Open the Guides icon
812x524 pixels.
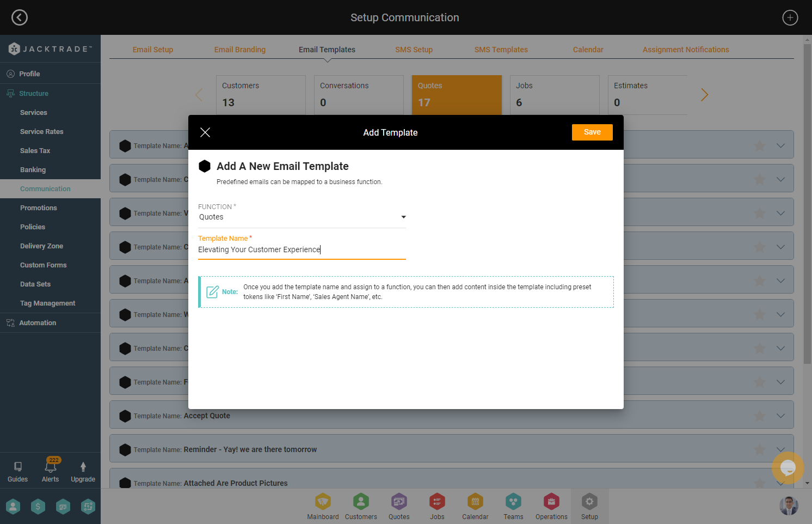pyautogui.click(x=17, y=472)
